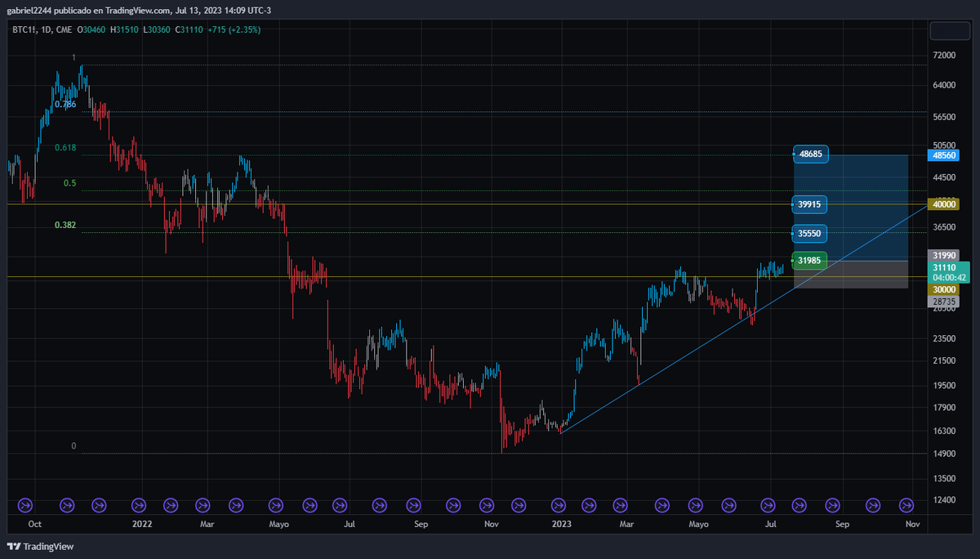Click the yellow 30000 price scale tag

pyautogui.click(x=944, y=289)
